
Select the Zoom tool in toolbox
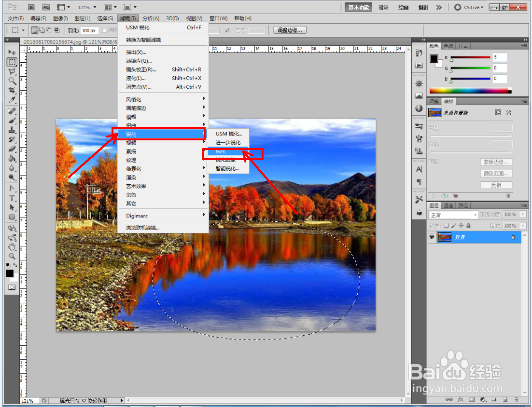point(12,256)
